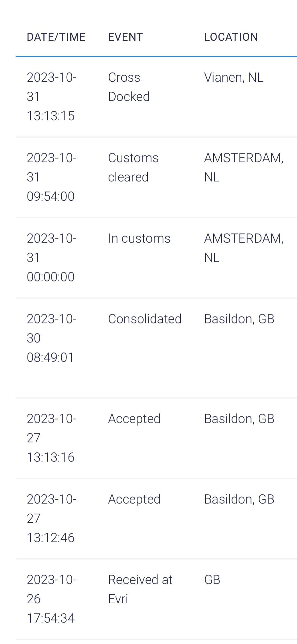Viewport: 297px width, 644px height.
Task: Click the GB location in the Evri row
Action: pyautogui.click(x=212, y=580)
